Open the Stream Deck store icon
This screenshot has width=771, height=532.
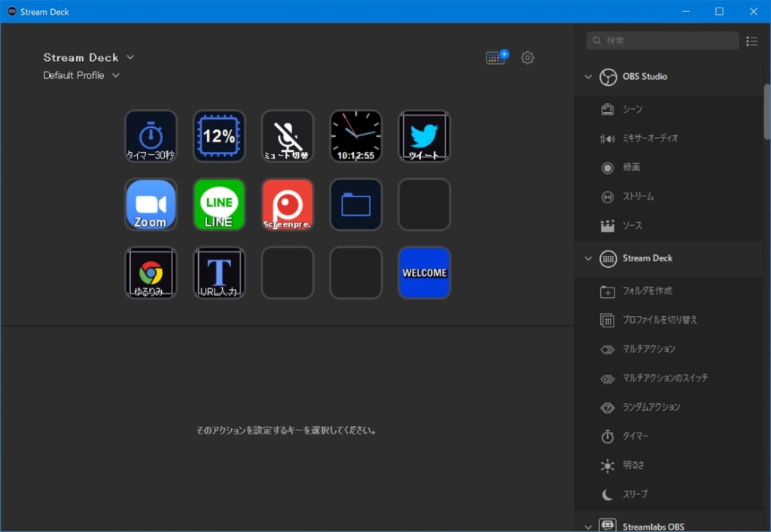tap(497, 57)
